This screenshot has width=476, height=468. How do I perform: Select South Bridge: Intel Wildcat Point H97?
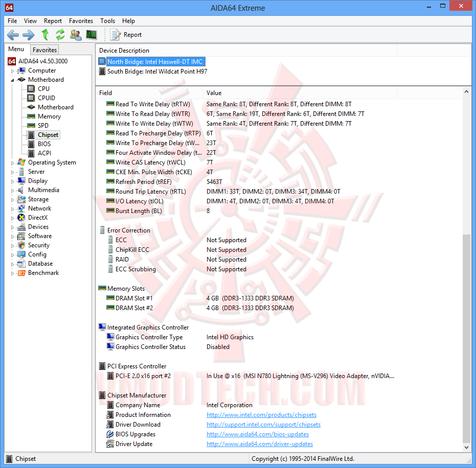(153, 72)
